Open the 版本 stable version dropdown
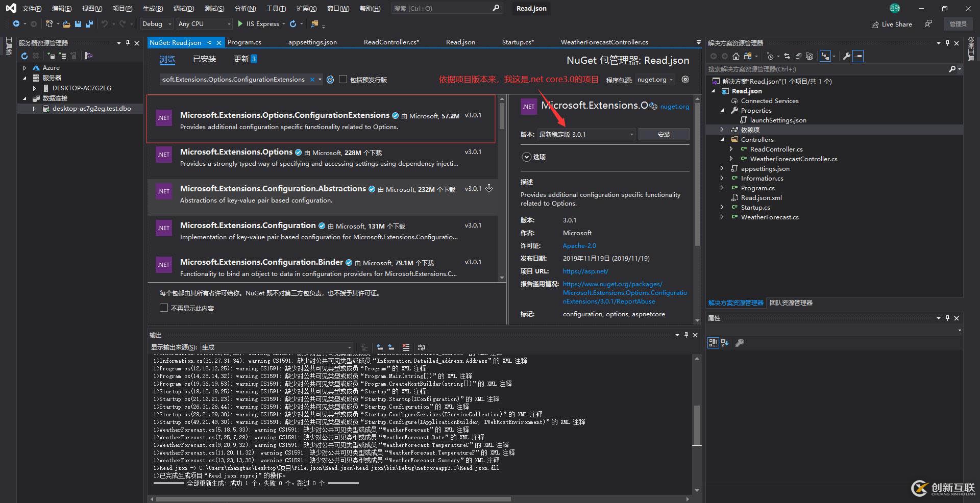980x503 pixels. [631, 134]
